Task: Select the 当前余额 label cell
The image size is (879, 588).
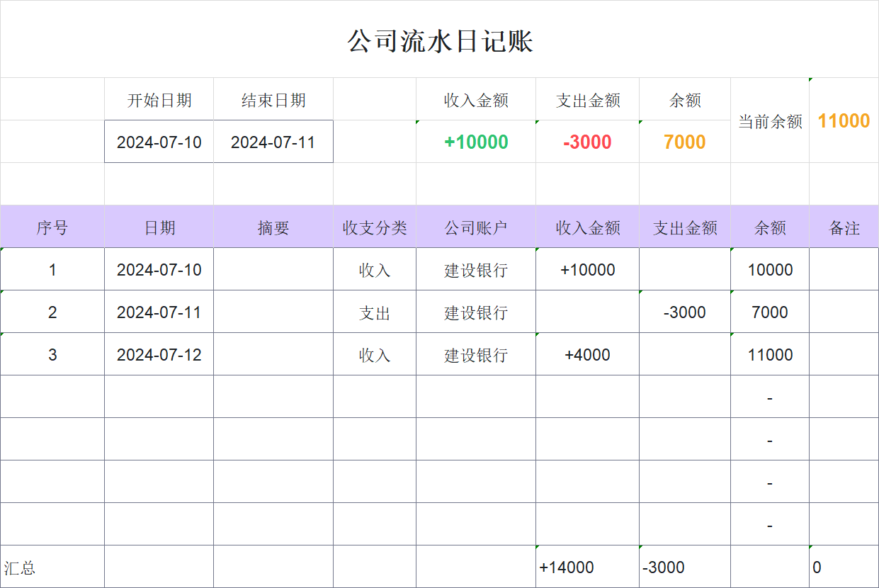Action: pyautogui.click(x=769, y=121)
